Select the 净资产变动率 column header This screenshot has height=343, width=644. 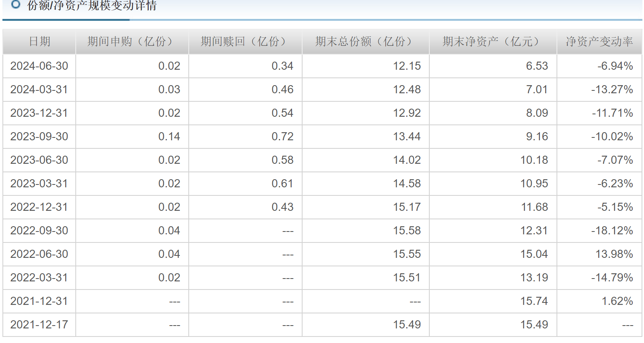click(x=599, y=41)
